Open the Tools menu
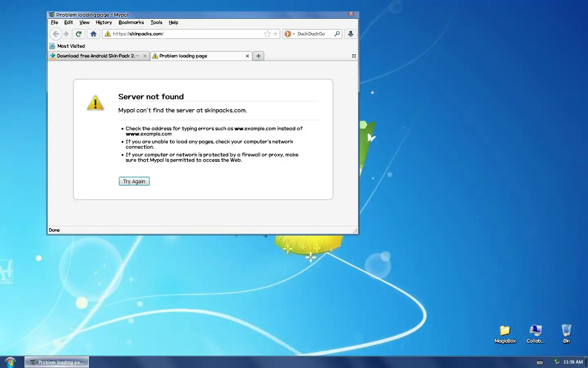 [156, 22]
